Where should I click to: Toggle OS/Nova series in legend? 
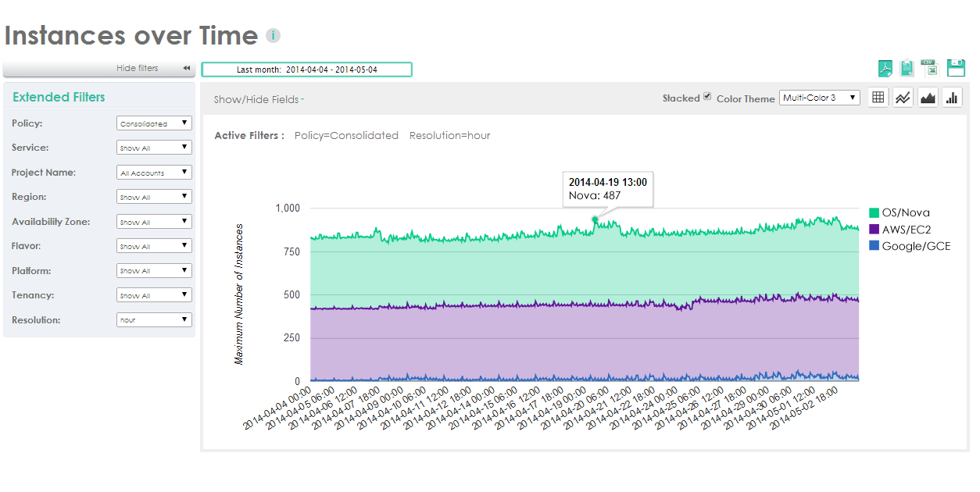906,212
